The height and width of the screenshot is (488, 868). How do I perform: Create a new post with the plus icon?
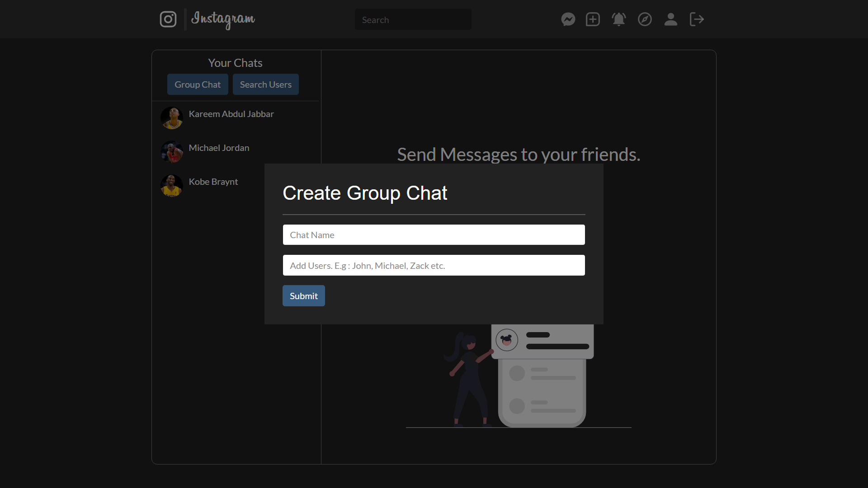(x=593, y=19)
